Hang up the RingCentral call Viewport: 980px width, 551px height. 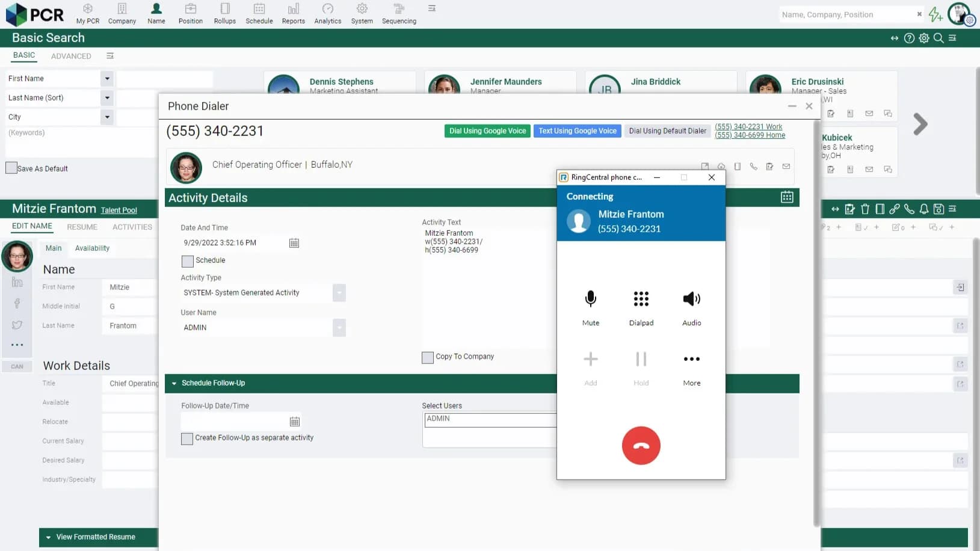(x=641, y=446)
